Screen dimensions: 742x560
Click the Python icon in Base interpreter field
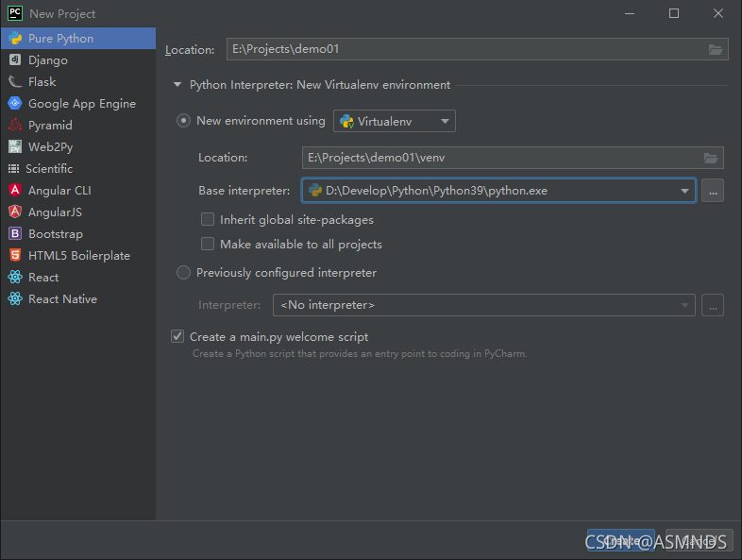[x=315, y=191]
